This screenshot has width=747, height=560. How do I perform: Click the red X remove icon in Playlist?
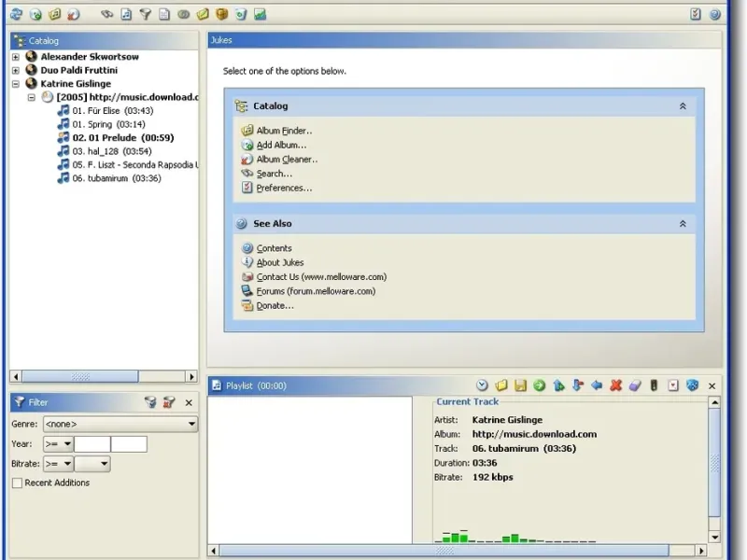615,385
